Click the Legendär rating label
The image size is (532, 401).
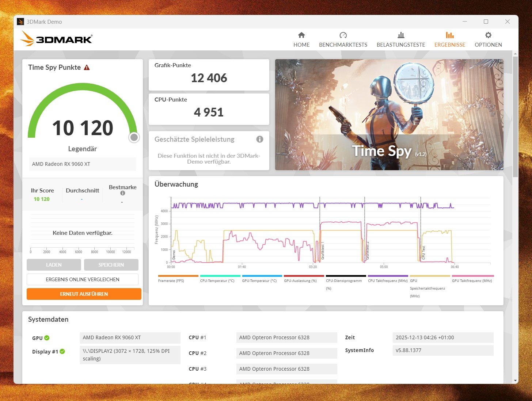click(x=83, y=149)
